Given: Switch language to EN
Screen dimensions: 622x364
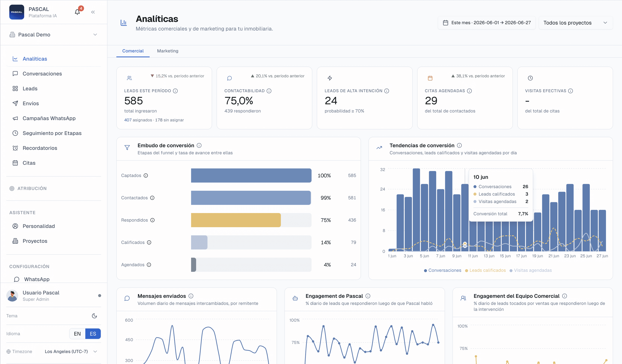Looking at the screenshot, I should coord(77,334).
